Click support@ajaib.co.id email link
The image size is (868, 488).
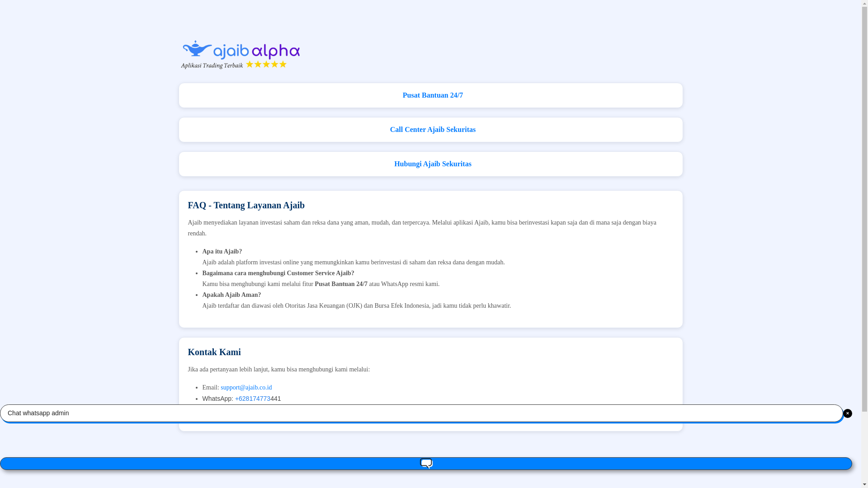click(246, 388)
